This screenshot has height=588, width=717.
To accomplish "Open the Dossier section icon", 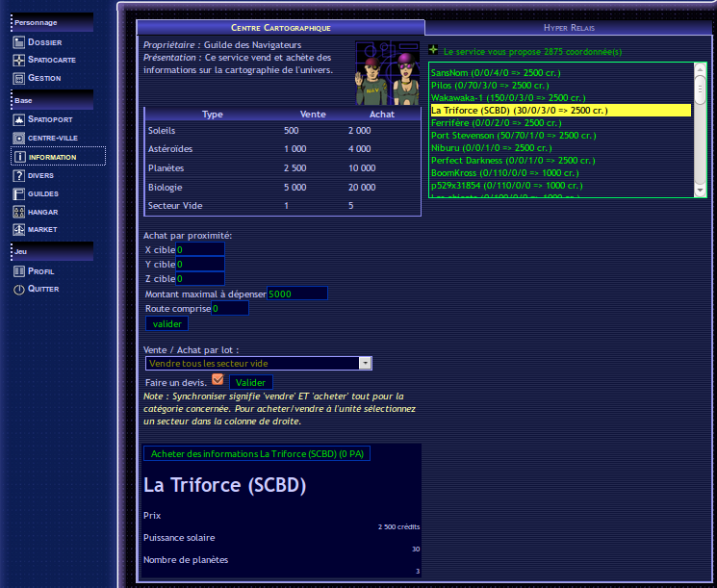I will point(18,42).
